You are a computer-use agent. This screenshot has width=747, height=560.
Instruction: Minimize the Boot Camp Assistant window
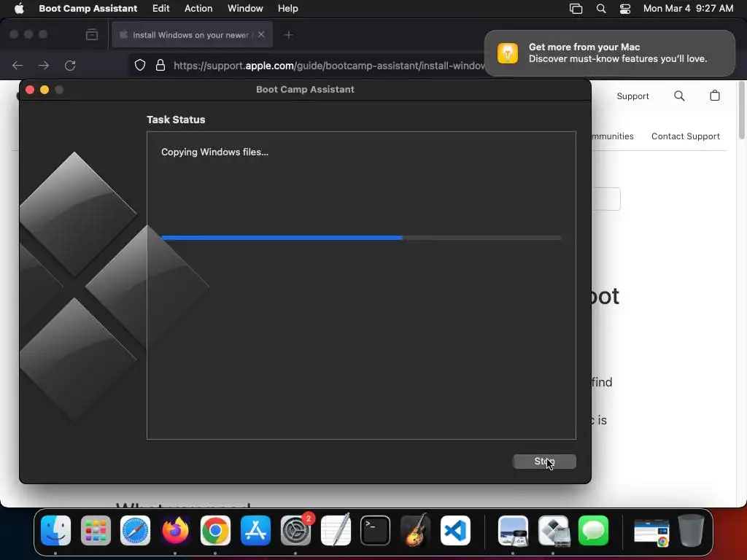44,90
